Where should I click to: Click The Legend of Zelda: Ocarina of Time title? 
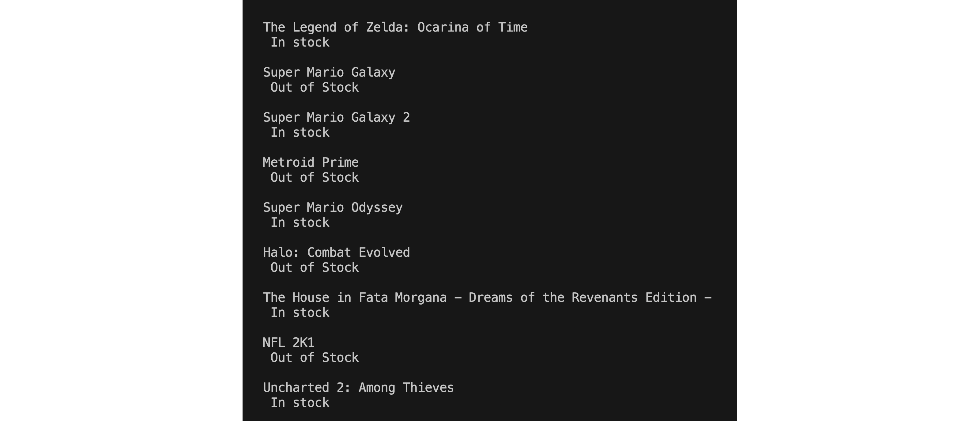pos(395,27)
